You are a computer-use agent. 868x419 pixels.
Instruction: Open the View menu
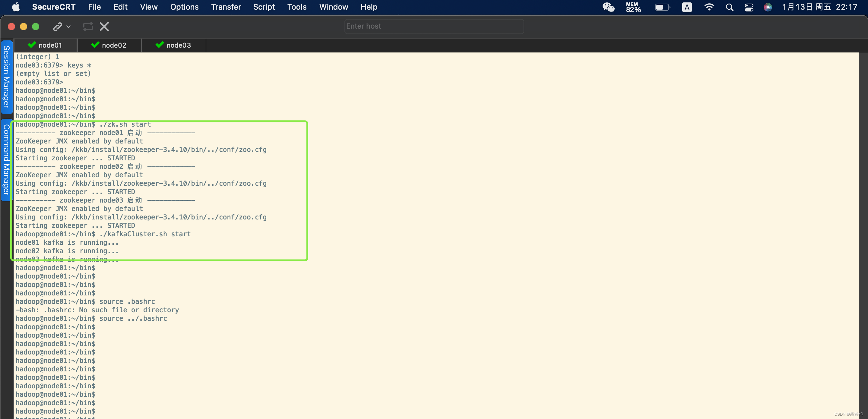point(149,7)
